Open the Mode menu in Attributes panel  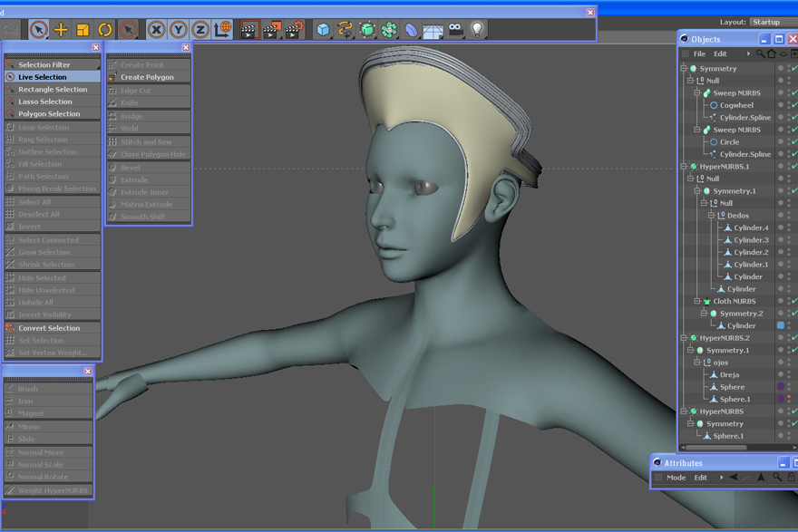(676, 478)
